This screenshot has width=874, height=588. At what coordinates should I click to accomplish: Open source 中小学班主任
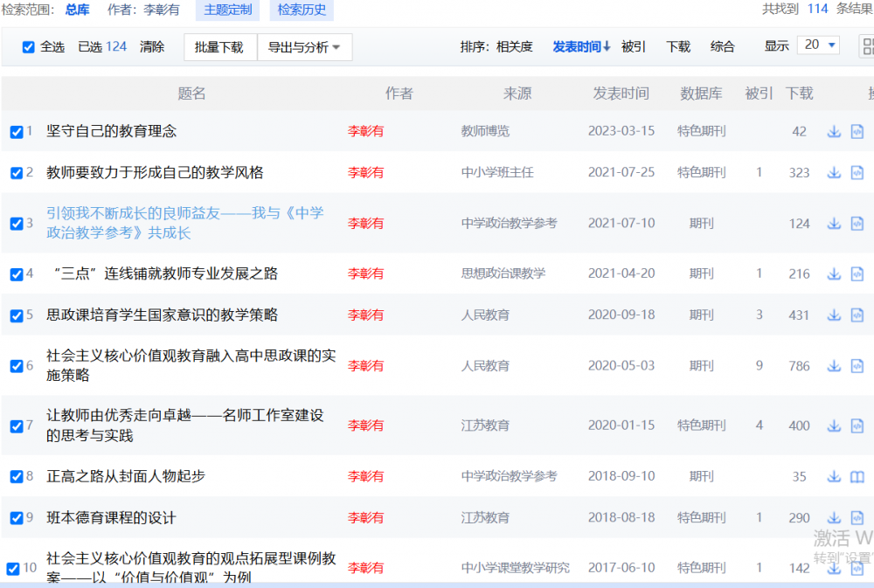498,173
